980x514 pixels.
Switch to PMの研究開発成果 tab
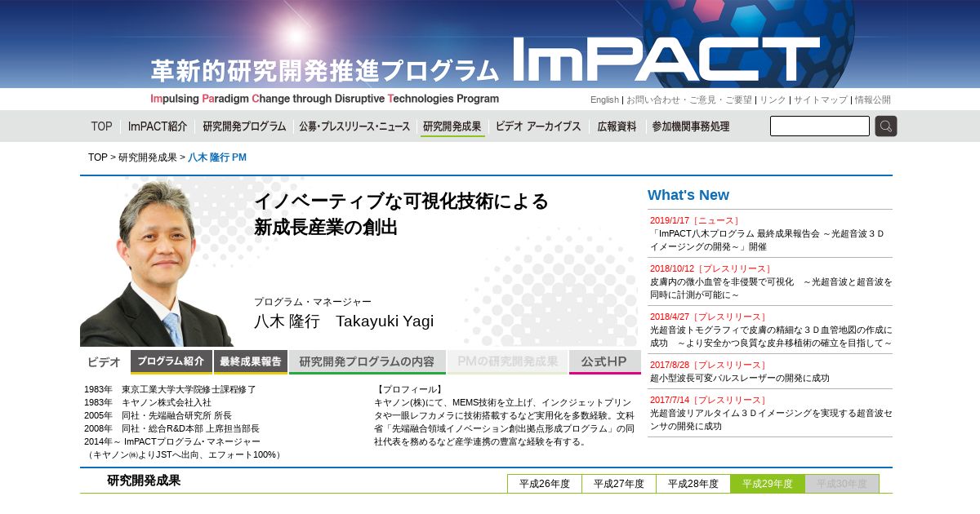pyautogui.click(x=507, y=361)
